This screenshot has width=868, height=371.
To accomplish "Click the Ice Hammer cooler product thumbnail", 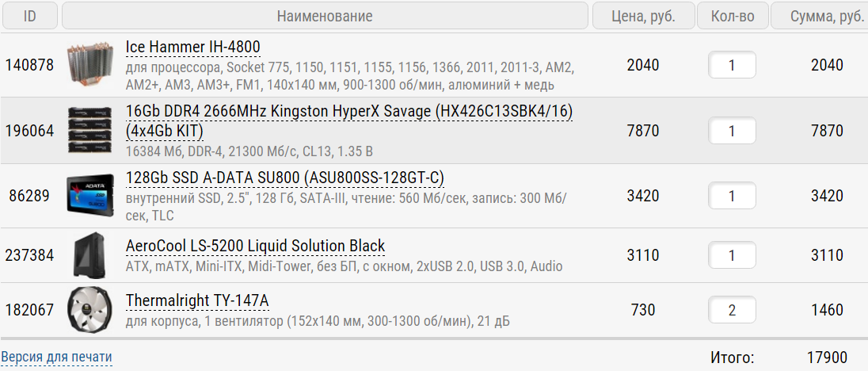I will (x=92, y=65).
